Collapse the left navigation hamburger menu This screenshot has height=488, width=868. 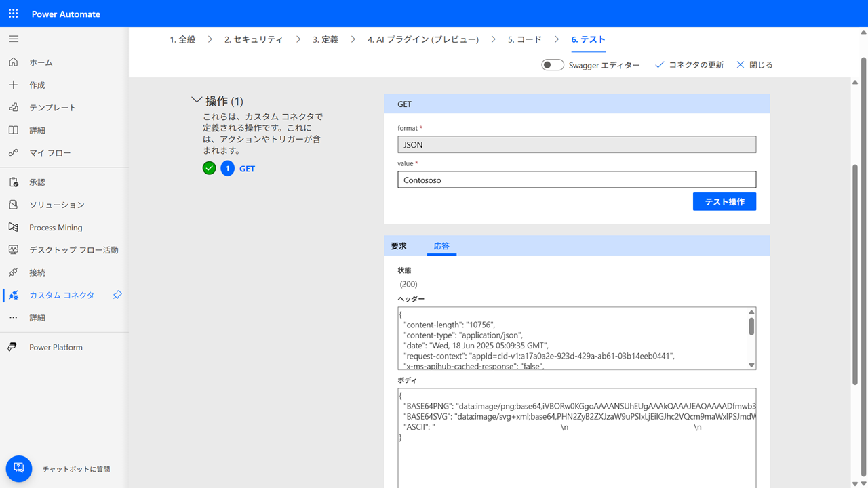(14, 39)
